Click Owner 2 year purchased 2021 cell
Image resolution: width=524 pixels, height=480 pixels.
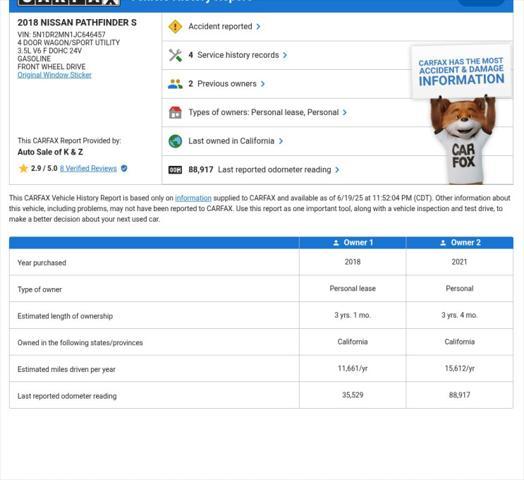pos(460,262)
